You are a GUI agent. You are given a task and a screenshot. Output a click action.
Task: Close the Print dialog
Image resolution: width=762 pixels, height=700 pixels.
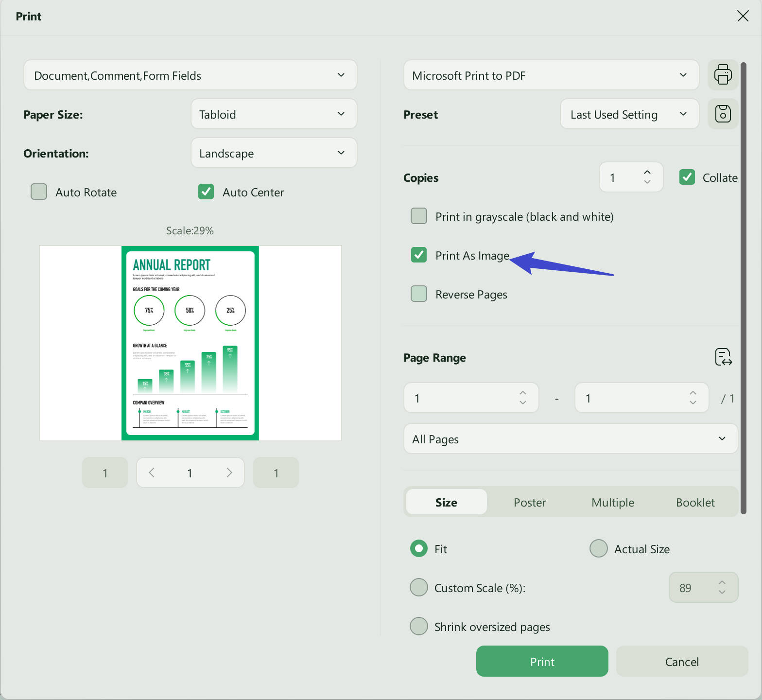[743, 16]
